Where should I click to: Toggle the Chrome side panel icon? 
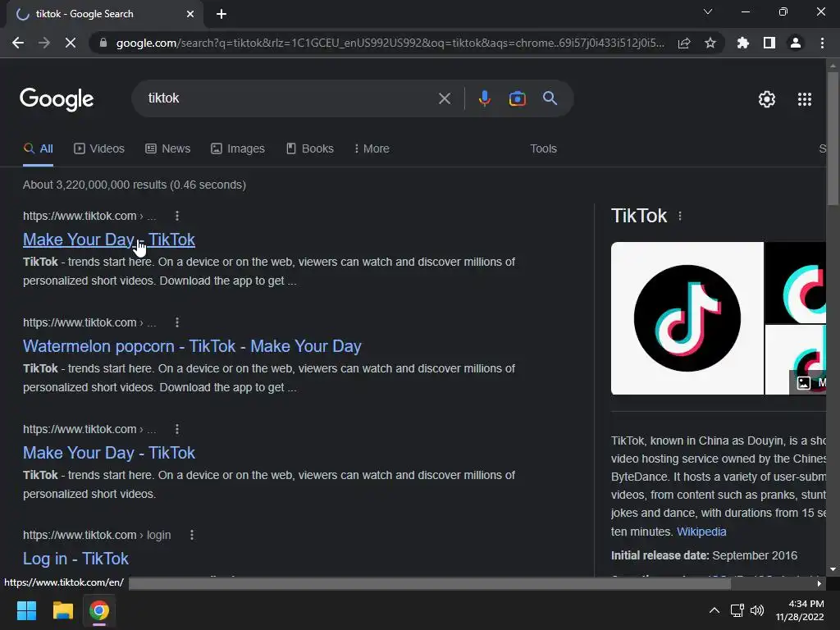(x=769, y=43)
